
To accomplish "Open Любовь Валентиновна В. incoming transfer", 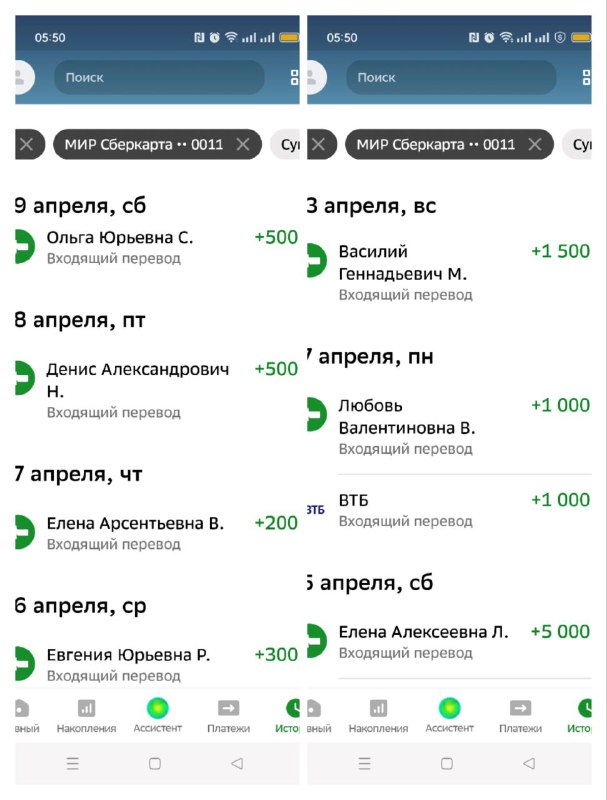I will point(449,427).
